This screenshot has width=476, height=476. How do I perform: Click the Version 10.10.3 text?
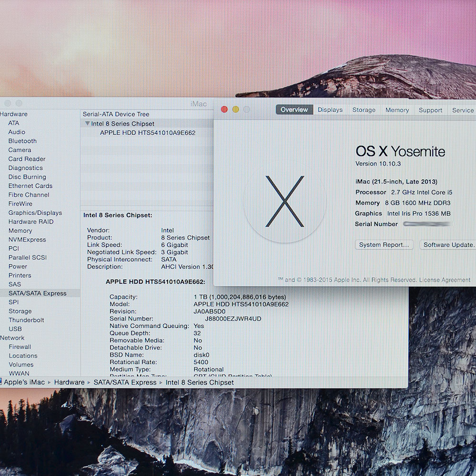pos(378,164)
